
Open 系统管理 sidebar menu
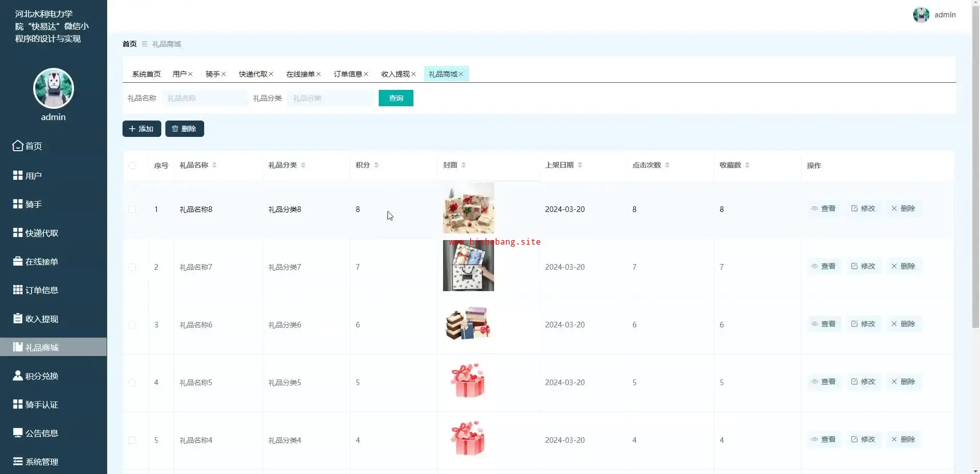point(53,462)
